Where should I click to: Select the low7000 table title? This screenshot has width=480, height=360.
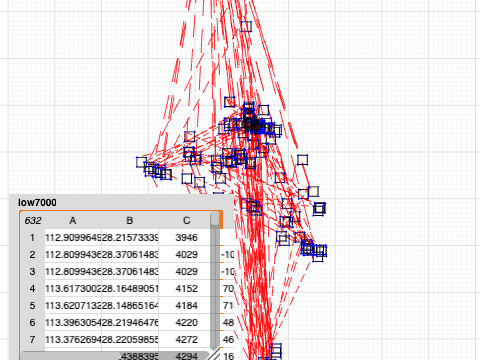pyautogui.click(x=37, y=202)
